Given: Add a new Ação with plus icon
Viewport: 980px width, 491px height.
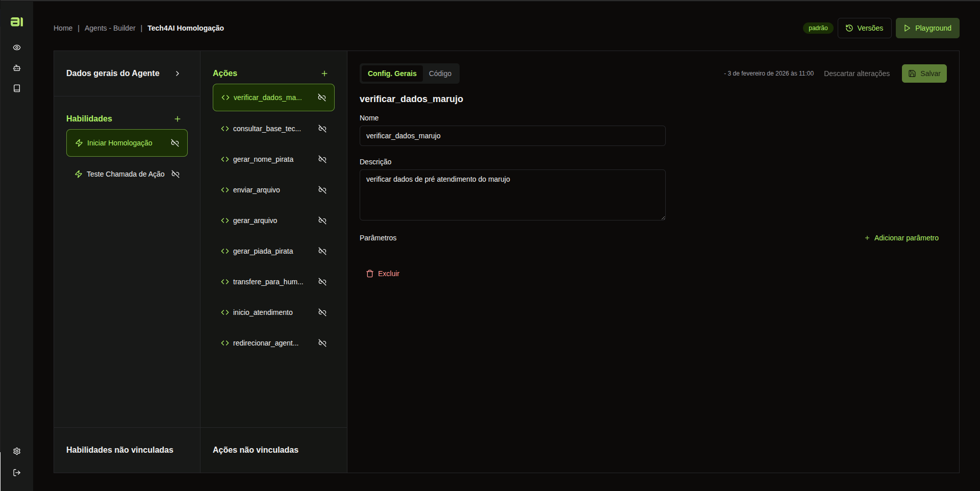Looking at the screenshot, I should [324, 73].
